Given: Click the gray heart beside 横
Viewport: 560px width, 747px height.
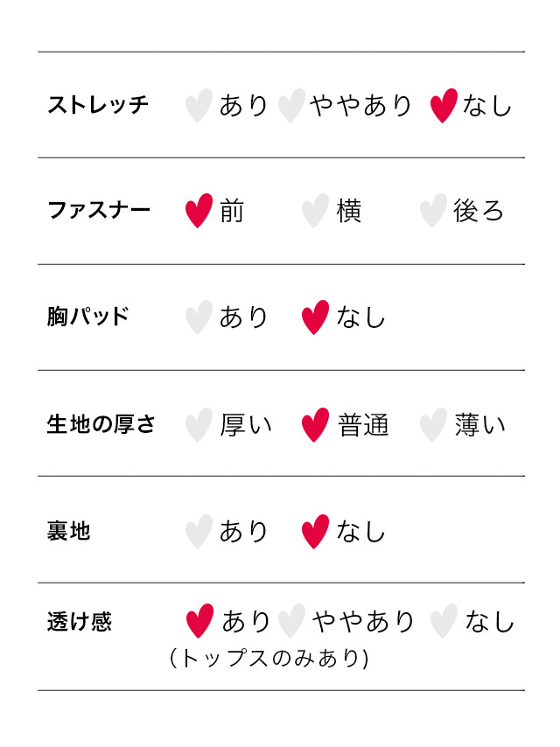Looking at the screenshot, I should click(x=315, y=211).
